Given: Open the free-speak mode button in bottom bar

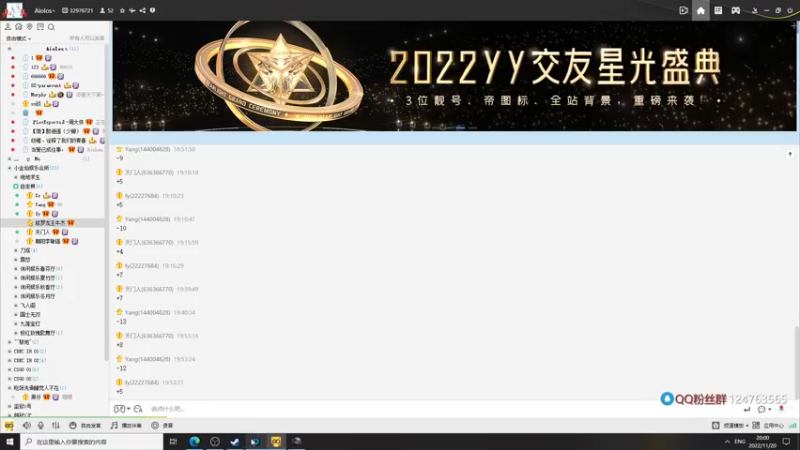Looking at the screenshot, I should coord(85,425).
